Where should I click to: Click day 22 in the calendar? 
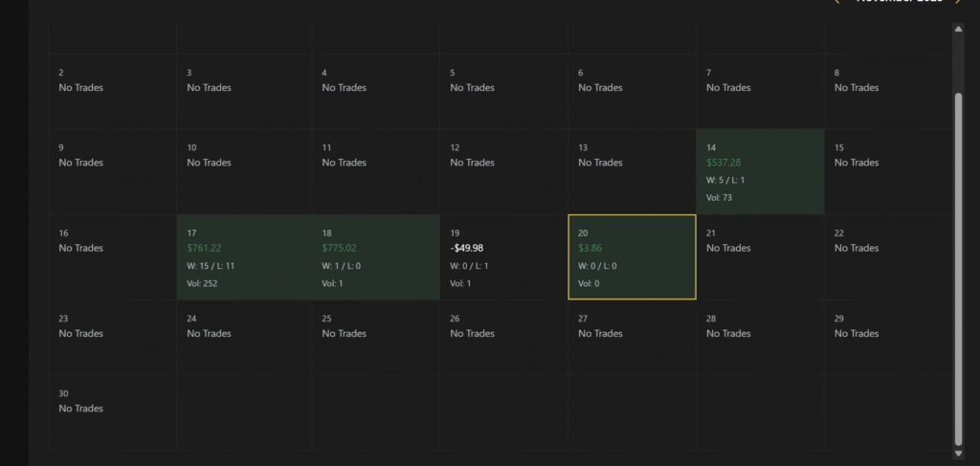tap(888, 257)
